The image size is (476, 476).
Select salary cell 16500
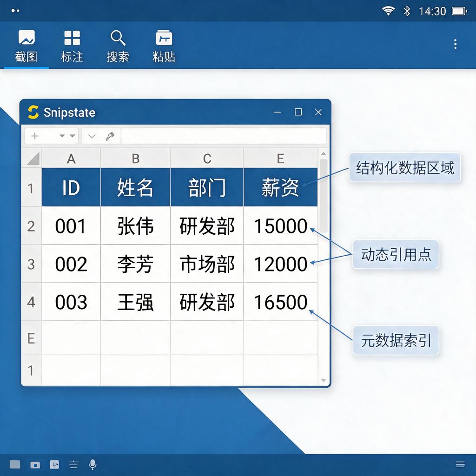click(280, 302)
